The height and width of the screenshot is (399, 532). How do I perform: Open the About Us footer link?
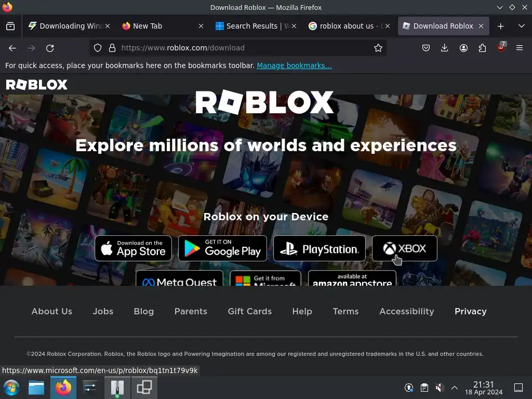52,311
